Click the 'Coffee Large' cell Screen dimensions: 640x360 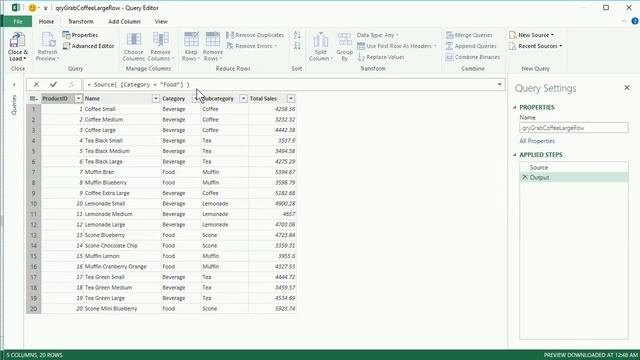click(x=122, y=130)
